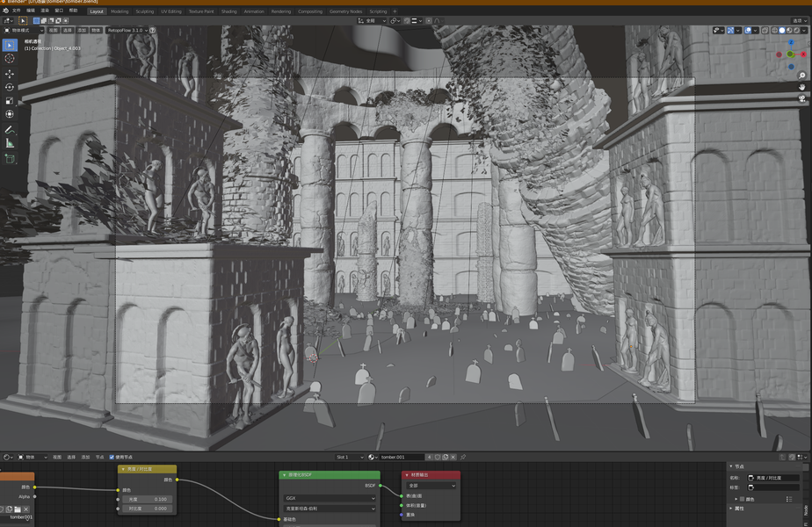The height and width of the screenshot is (527, 812).
Task: Edit the node name field in sidebar
Action: click(773, 478)
